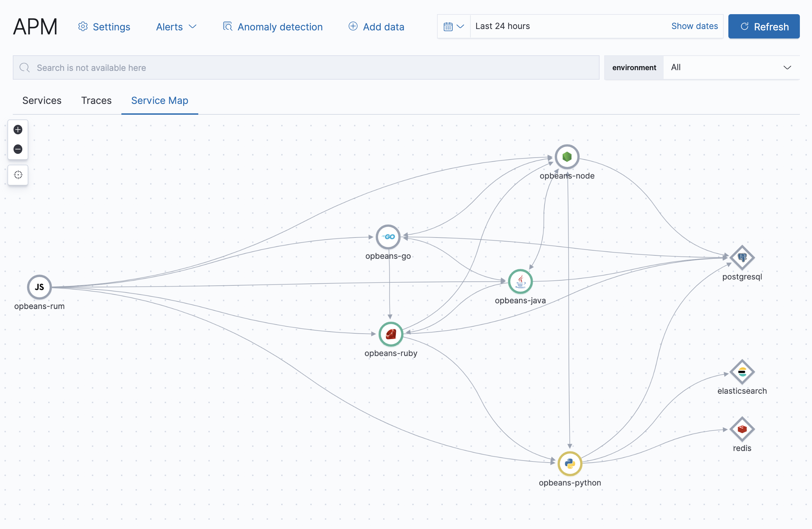Click the APM Settings gear icon
The height and width of the screenshot is (529, 812).
point(83,26)
